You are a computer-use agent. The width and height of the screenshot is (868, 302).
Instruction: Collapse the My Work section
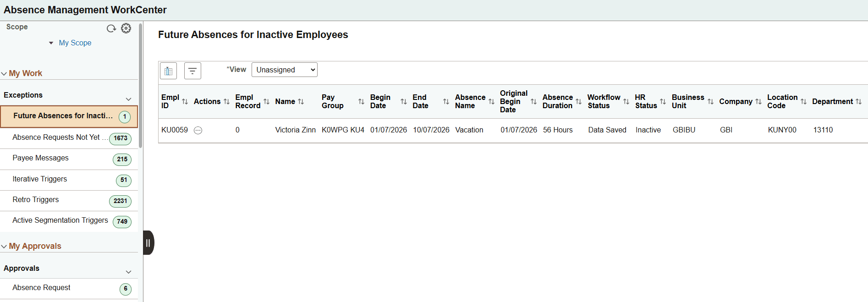[4, 74]
